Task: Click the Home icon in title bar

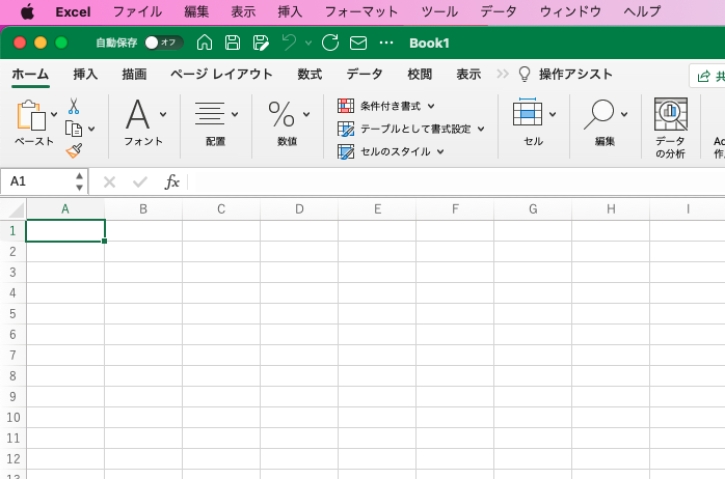Action: point(204,43)
